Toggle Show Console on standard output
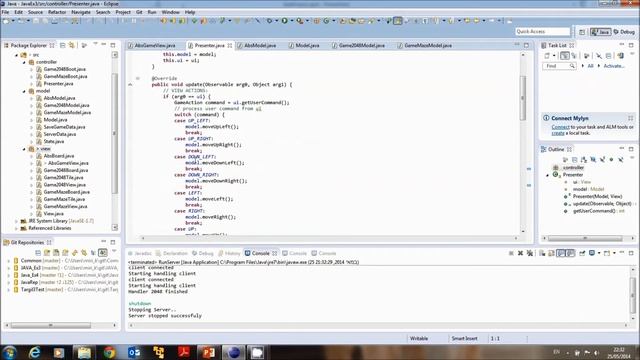This screenshot has width=640, height=360. [x=562, y=253]
